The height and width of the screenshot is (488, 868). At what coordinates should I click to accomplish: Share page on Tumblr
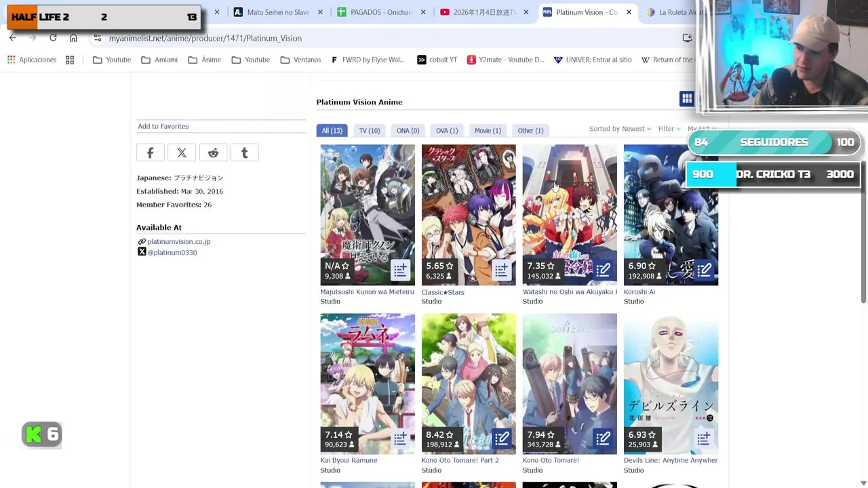[244, 153]
